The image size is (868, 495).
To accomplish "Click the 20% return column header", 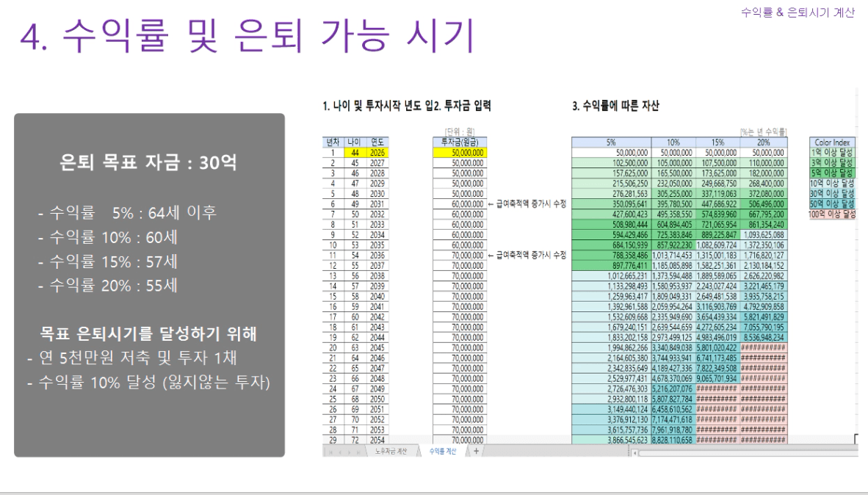I will pyautogui.click(x=764, y=142).
